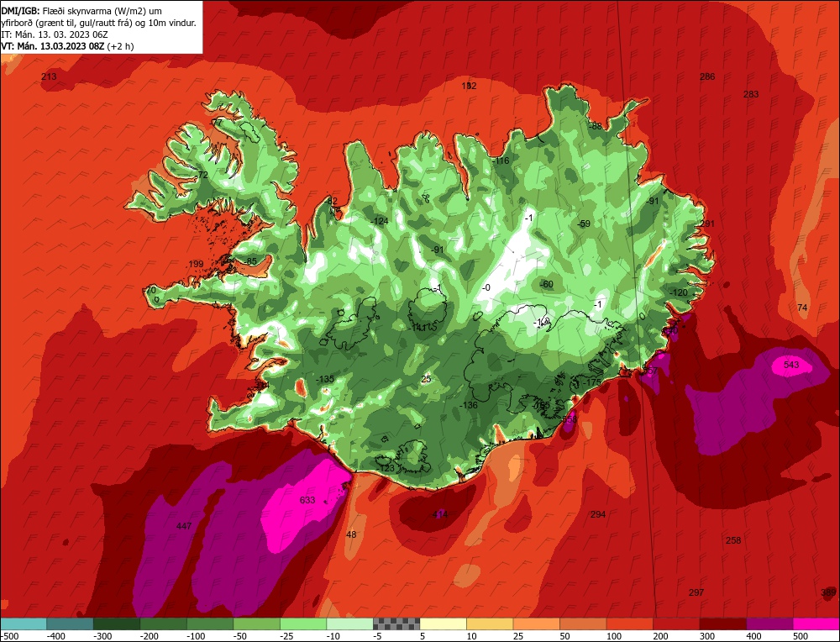840x642 pixels.
Task: Select the 199 value west of Iceland
Action: [x=196, y=264]
